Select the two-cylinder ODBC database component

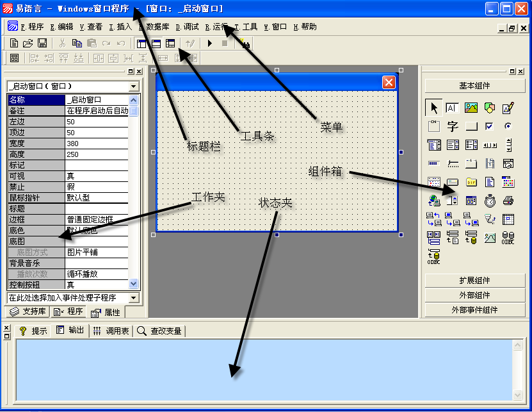(508, 238)
